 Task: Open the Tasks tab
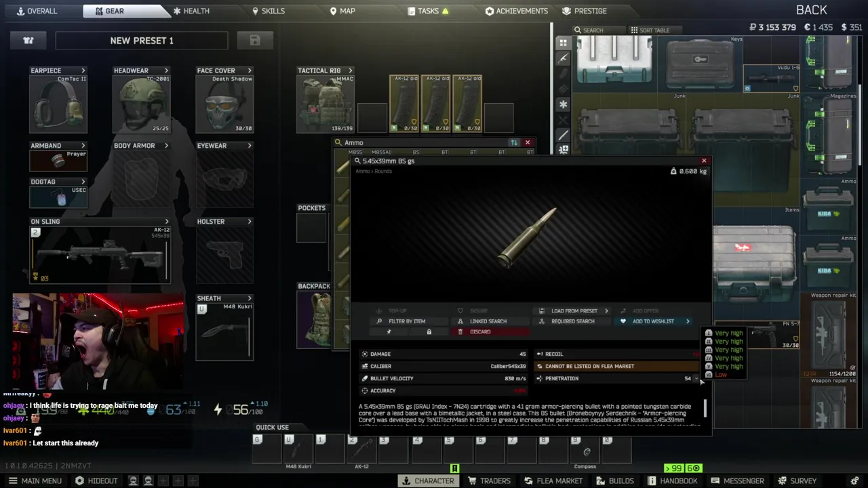pos(429,11)
